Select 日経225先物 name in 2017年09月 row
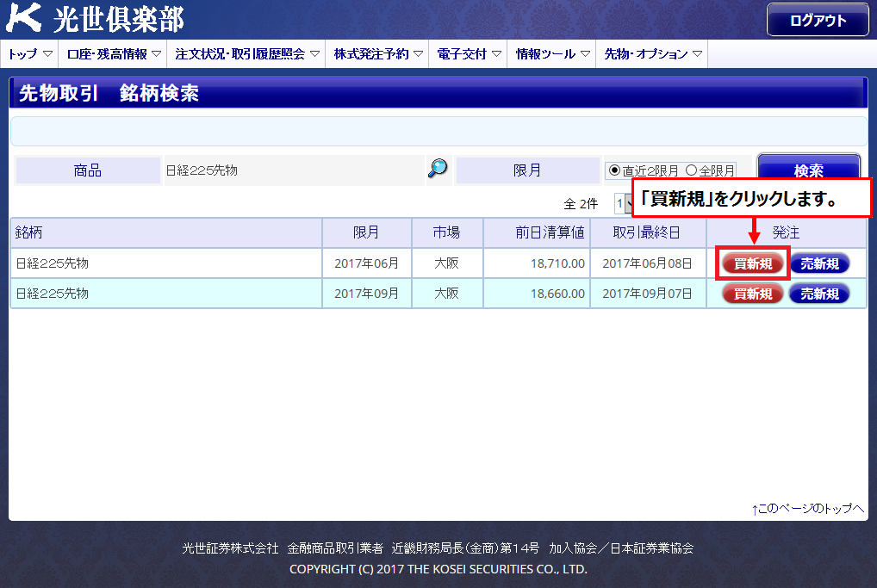Screen dimensions: 877x588 point(52,294)
